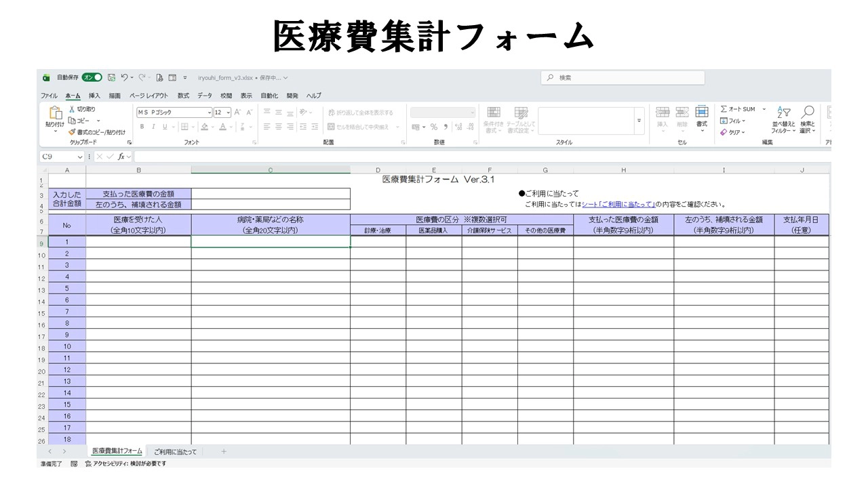Click the Undo arrow in the title bar
This screenshot has width=868, height=488.
(124, 78)
